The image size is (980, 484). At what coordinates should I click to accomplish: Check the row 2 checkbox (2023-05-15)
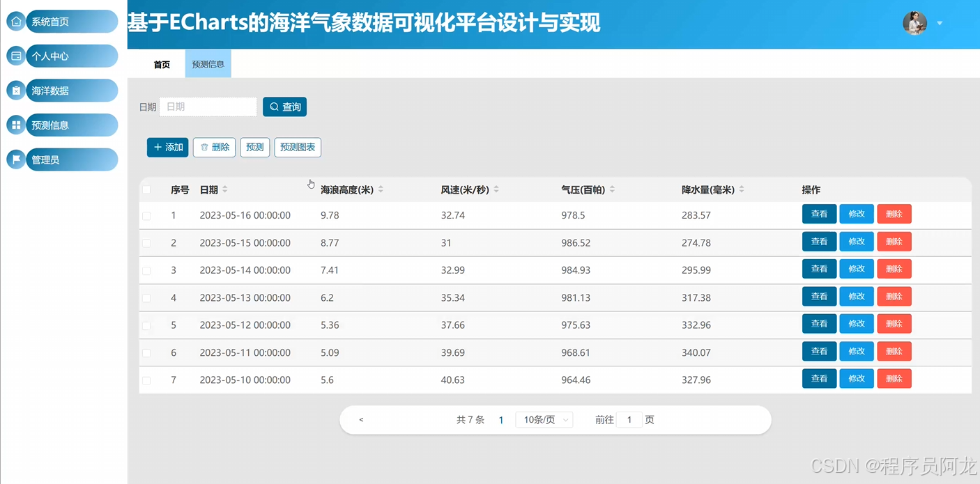[x=146, y=243]
